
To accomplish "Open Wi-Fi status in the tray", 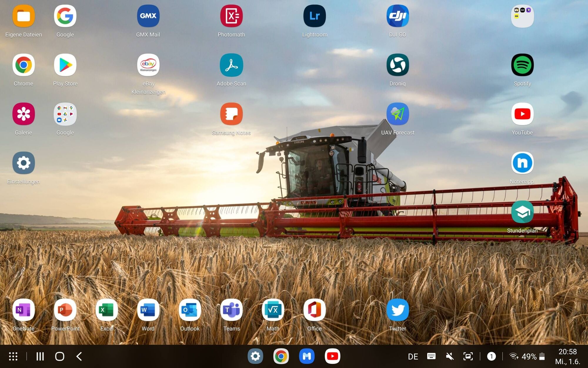I will (514, 357).
